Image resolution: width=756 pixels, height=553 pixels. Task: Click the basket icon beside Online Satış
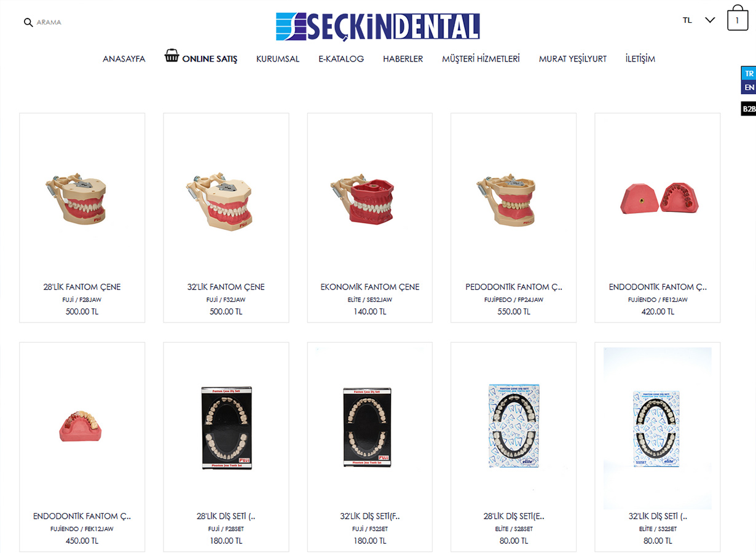click(171, 57)
